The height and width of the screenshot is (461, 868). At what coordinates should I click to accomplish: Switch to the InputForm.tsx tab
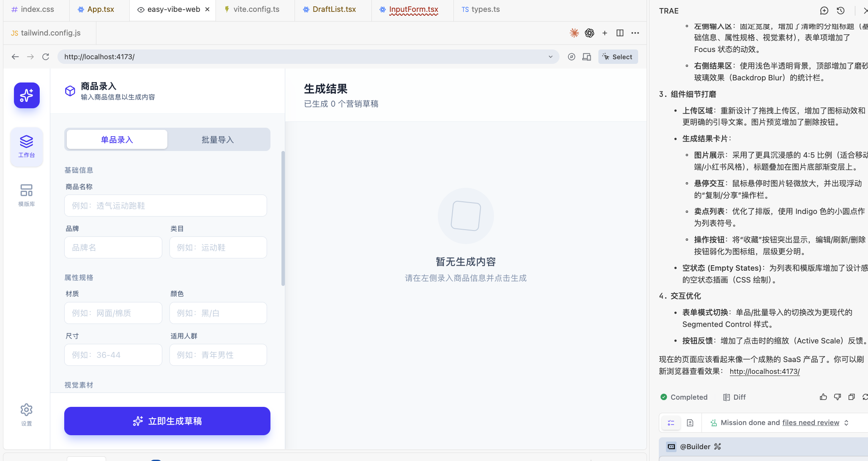pos(413,9)
